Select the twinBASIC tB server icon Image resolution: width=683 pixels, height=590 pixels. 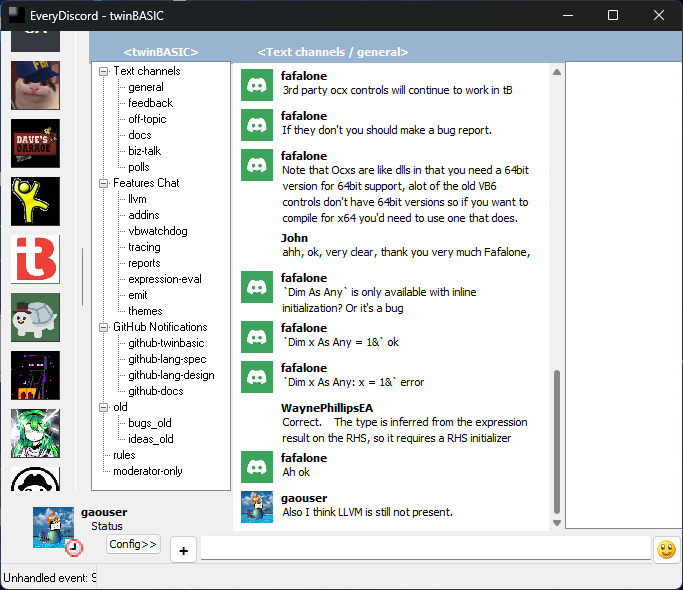point(35,259)
